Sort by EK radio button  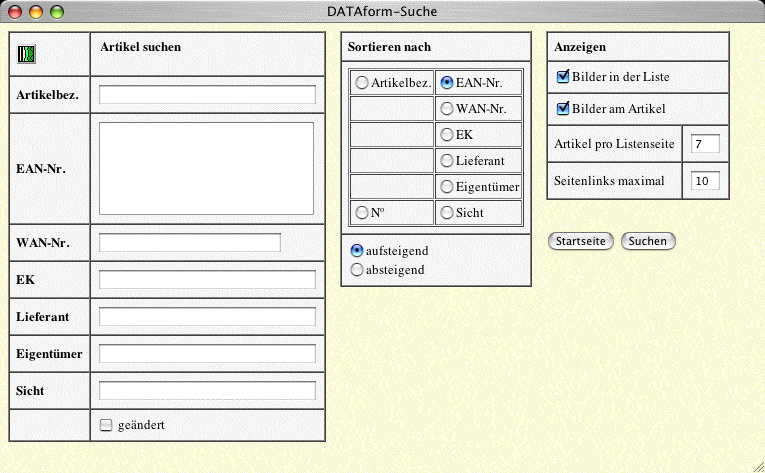point(447,134)
